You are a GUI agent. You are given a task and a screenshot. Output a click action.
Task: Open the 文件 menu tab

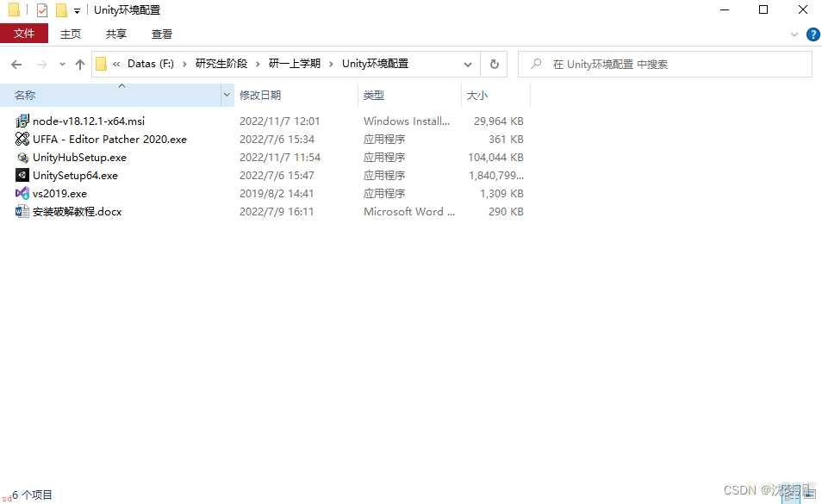(24, 34)
